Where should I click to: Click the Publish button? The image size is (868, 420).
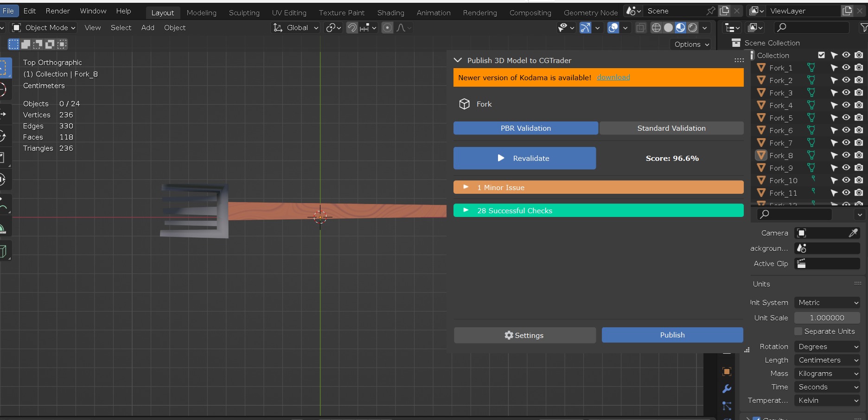coord(672,335)
